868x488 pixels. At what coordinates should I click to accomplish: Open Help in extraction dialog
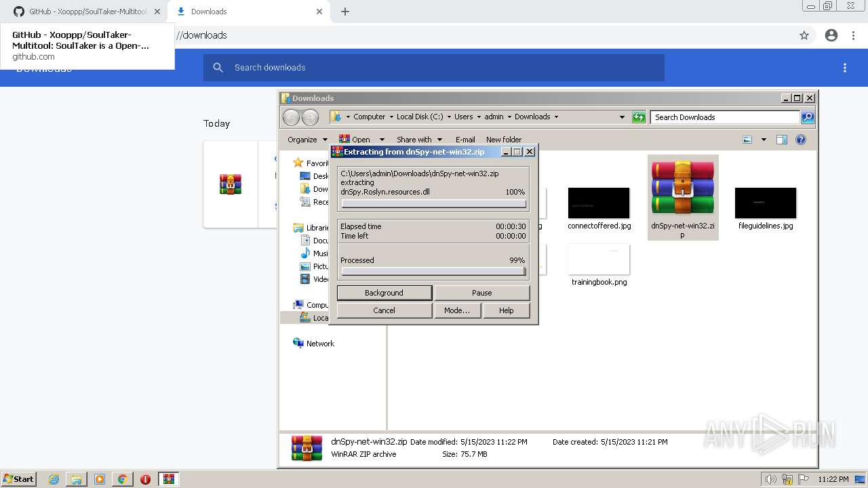point(506,310)
